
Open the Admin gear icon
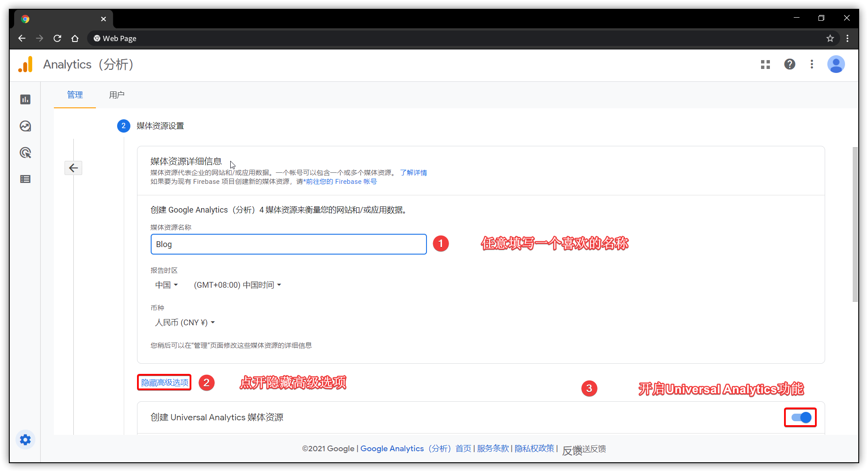[x=25, y=440]
